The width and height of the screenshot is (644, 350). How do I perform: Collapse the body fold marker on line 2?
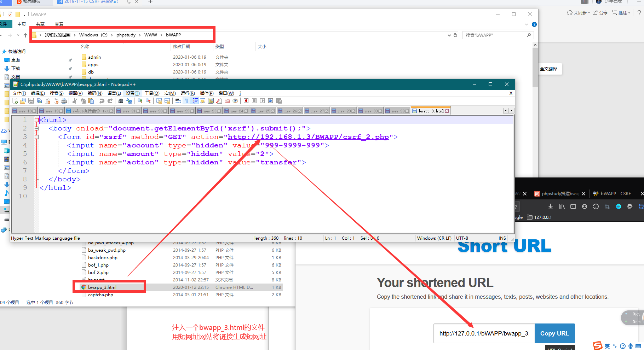(x=36, y=129)
